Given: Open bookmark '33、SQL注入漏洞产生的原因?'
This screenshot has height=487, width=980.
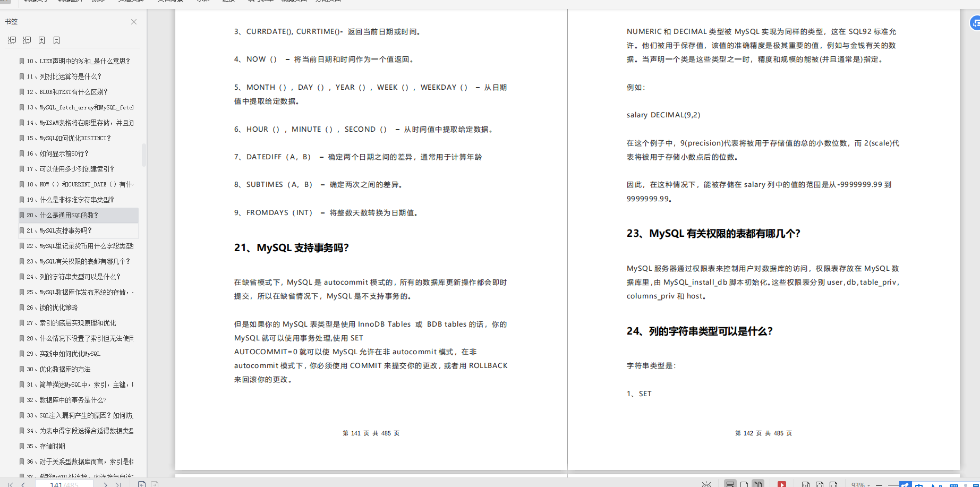Looking at the screenshot, I should [x=78, y=415].
